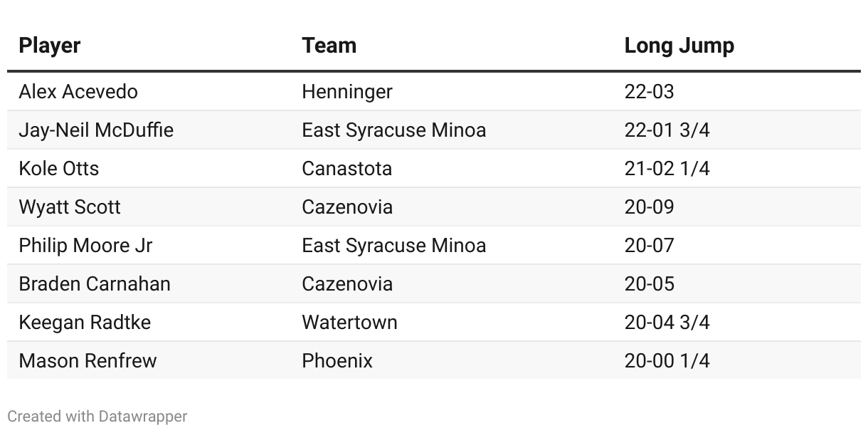Select the Canastota team cell
The width and height of the screenshot is (868, 433).
[x=346, y=169]
